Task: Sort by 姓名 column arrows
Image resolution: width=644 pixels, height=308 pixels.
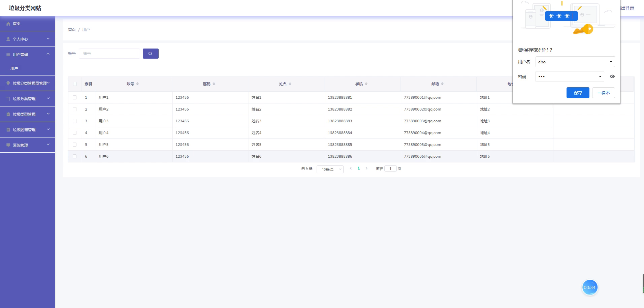Action: tap(290, 84)
